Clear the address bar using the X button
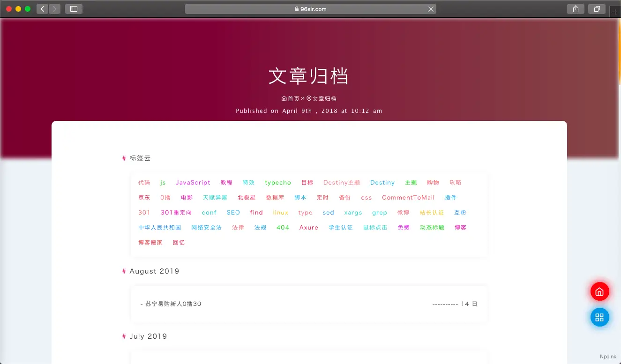621x364 pixels. coord(431,8)
